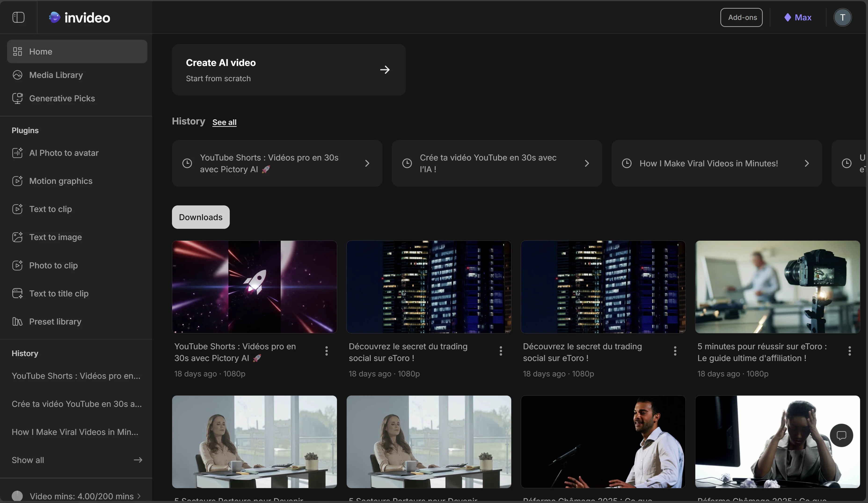
Task: Select the Photo to clip plugin
Action: click(53, 265)
